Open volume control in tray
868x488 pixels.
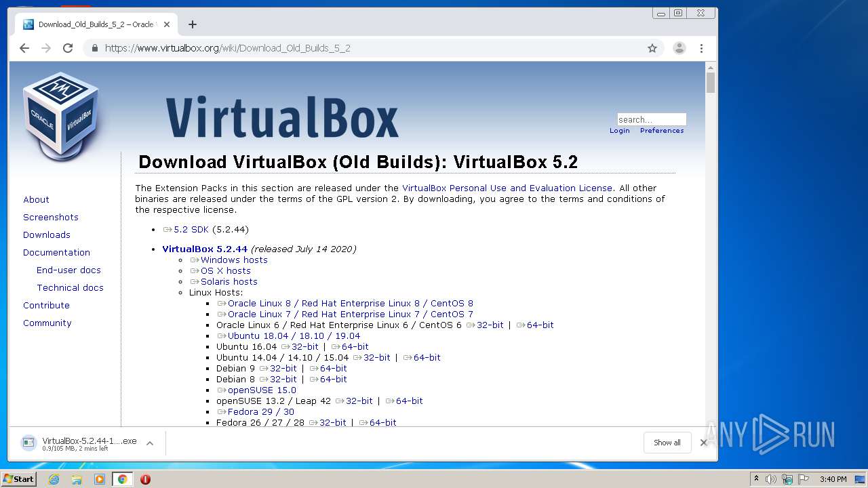point(771,479)
